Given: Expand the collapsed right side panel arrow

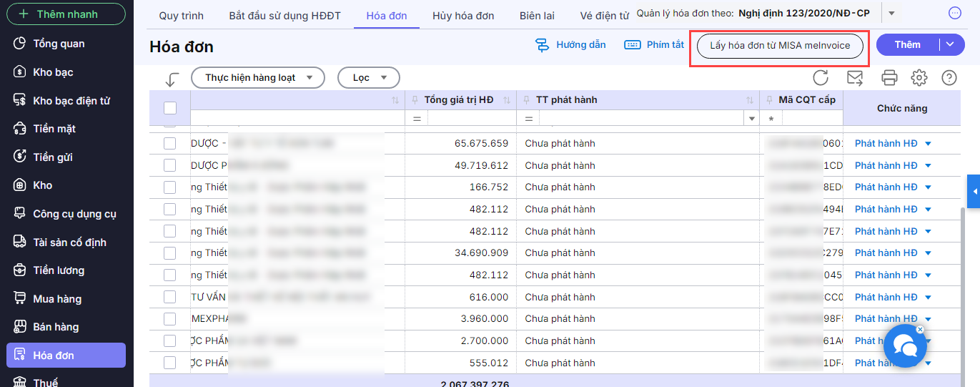Looking at the screenshot, I should coord(973,192).
